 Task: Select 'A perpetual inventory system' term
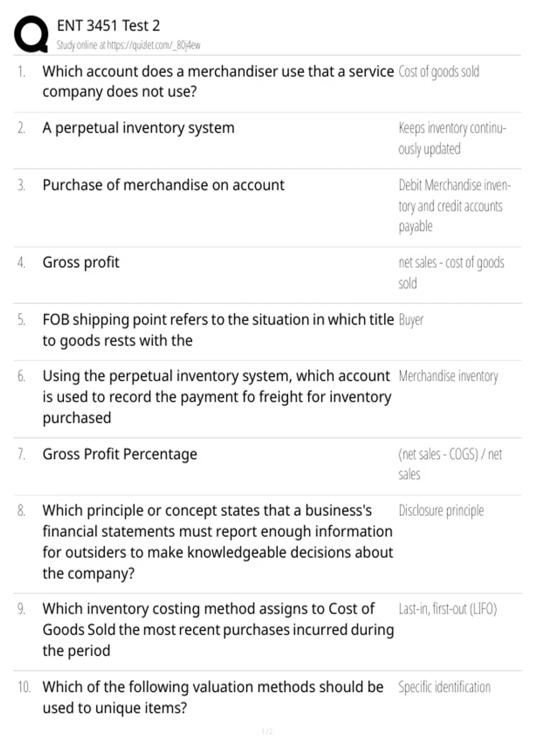pyautogui.click(x=138, y=128)
